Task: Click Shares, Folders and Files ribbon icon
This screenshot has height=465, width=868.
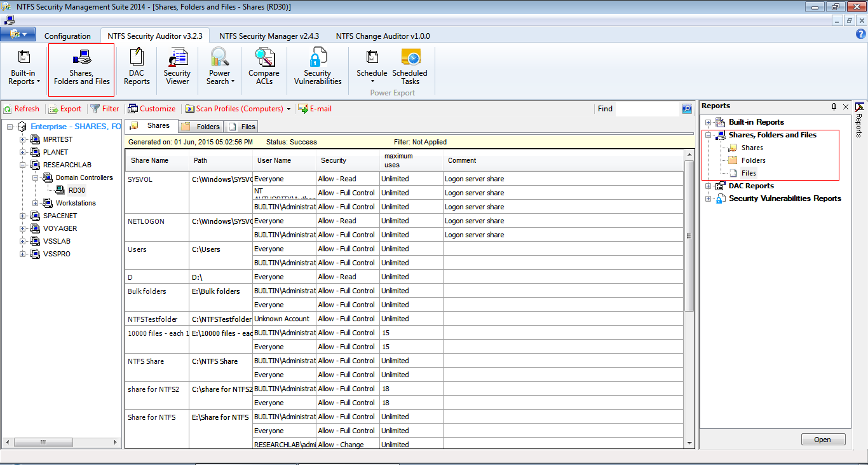Action: click(81, 67)
